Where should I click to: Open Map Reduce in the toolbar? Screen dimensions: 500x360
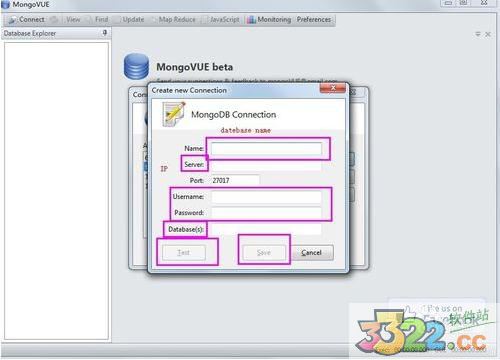[x=177, y=20]
